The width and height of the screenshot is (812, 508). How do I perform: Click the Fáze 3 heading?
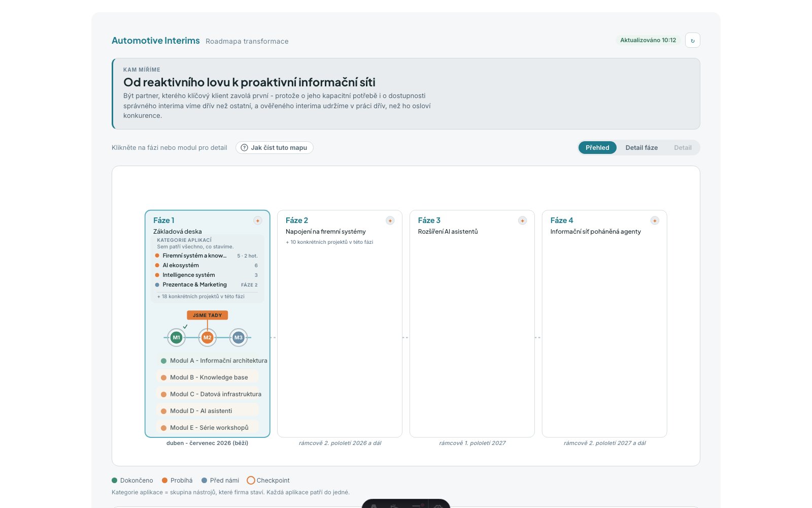pos(429,220)
